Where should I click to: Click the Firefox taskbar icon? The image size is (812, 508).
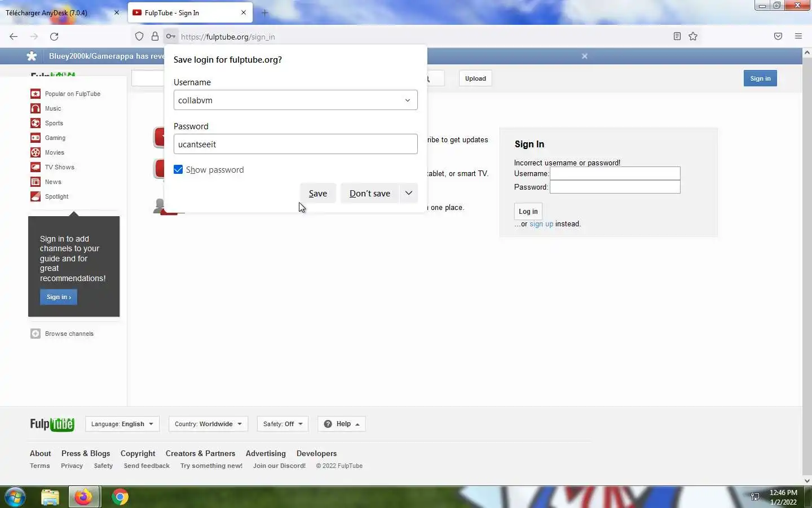pos(84,497)
